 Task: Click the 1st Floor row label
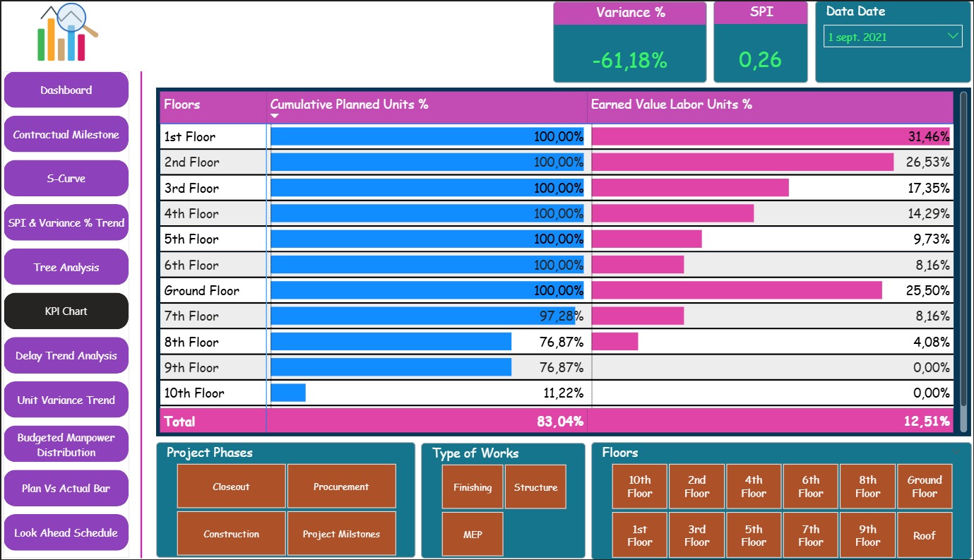tap(190, 136)
